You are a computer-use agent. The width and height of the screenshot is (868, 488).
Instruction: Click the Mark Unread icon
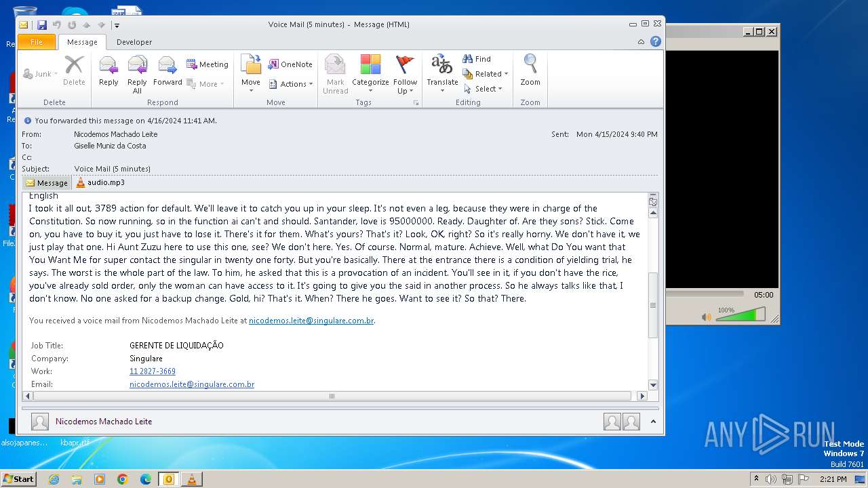pos(335,75)
